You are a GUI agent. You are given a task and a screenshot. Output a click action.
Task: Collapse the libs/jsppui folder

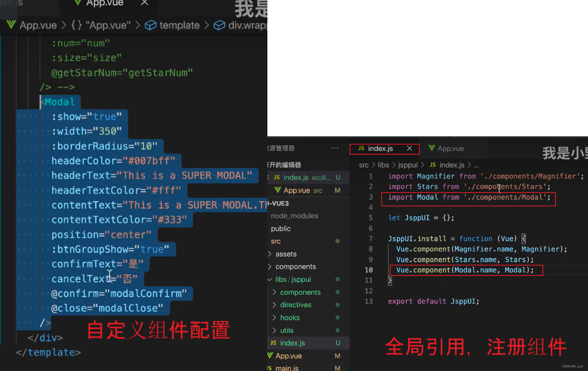tap(269, 279)
